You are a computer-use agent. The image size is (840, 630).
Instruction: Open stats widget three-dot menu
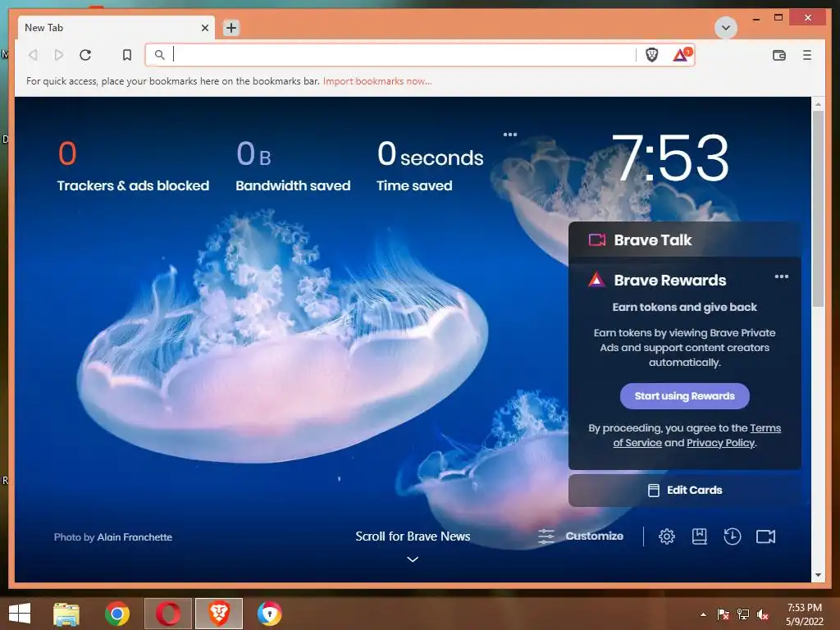click(510, 135)
